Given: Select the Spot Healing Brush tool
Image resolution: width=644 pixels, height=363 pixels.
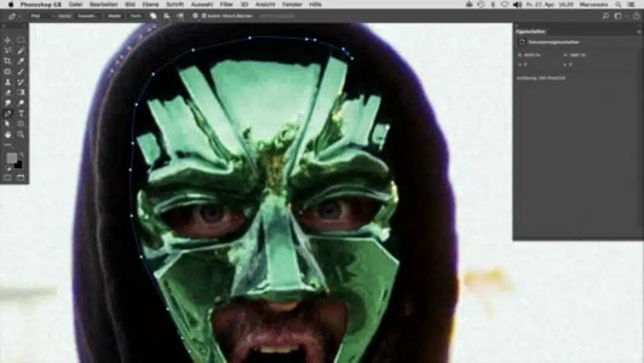Looking at the screenshot, I should [x=8, y=72].
